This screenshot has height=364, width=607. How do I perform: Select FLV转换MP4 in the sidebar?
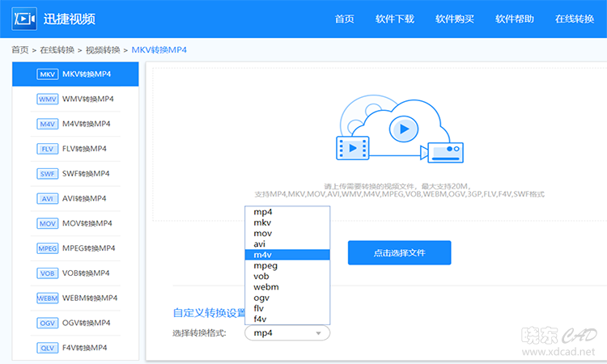pyautogui.click(x=75, y=149)
